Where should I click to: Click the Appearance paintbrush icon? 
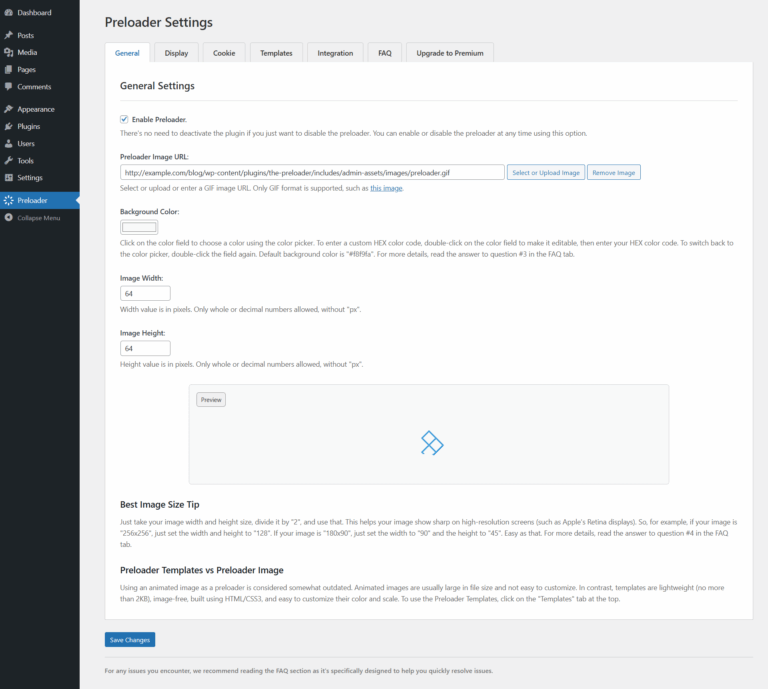[8, 109]
